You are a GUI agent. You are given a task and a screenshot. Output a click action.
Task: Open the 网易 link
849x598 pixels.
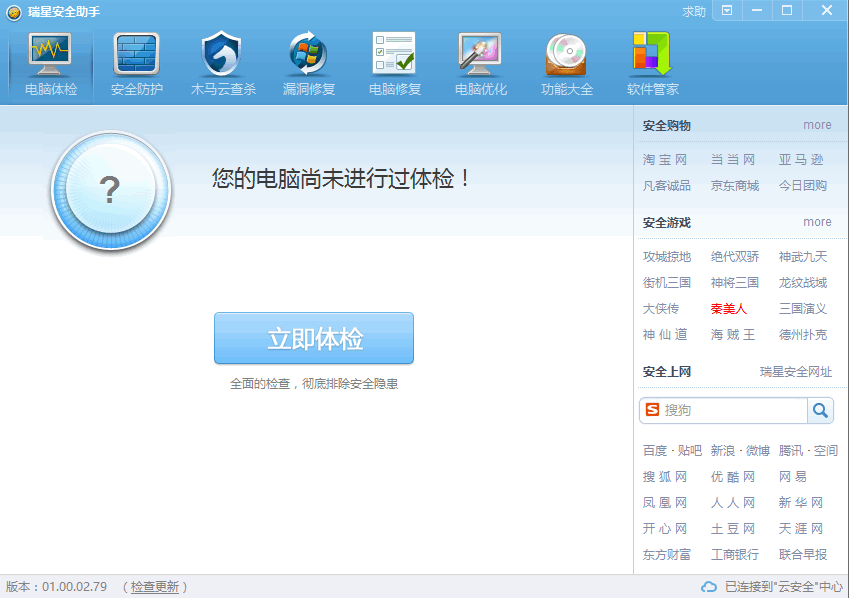[793, 477]
